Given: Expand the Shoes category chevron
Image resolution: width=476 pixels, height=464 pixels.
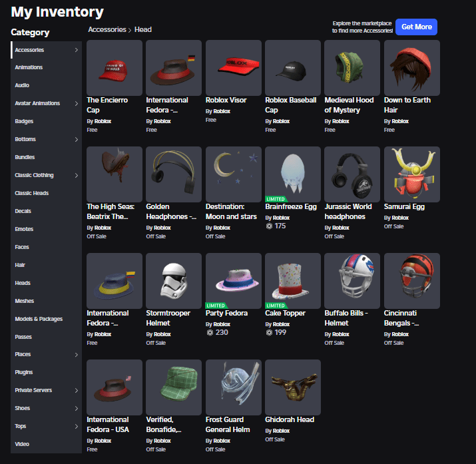Looking at the screenshot, I should (x=76, y=408).
